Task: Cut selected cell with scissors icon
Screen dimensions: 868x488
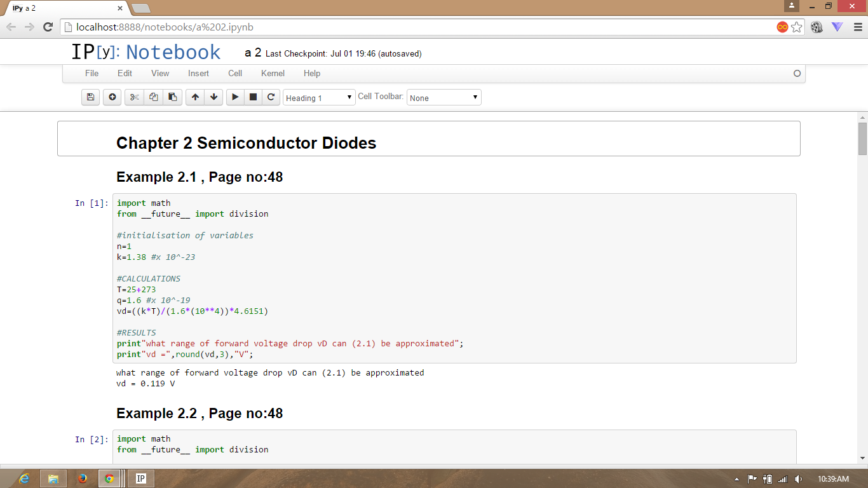Action: point(134,97)
